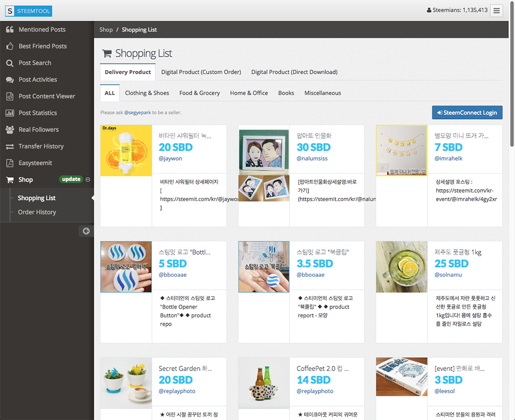Click the @segyepark seller link
This screenshot has width=515, height=420.
pos(138,113)
